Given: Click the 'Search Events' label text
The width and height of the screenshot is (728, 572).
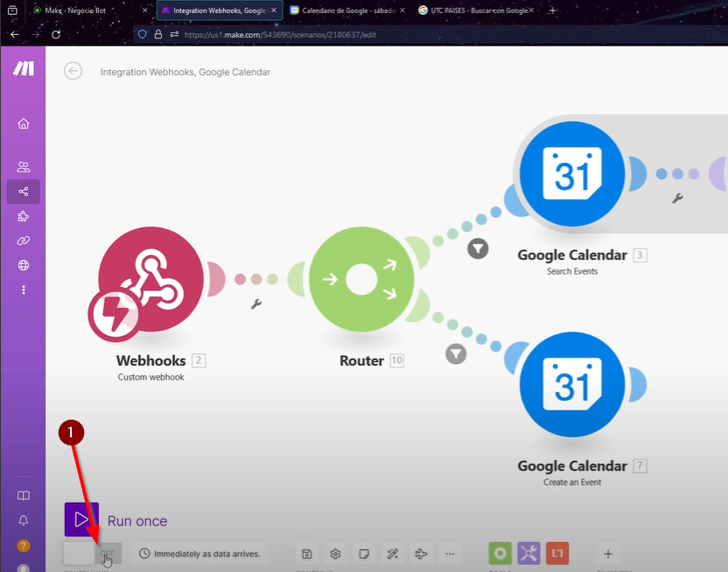Looking at the screenshot, I should pyautogui.click(x=572, y=271).
